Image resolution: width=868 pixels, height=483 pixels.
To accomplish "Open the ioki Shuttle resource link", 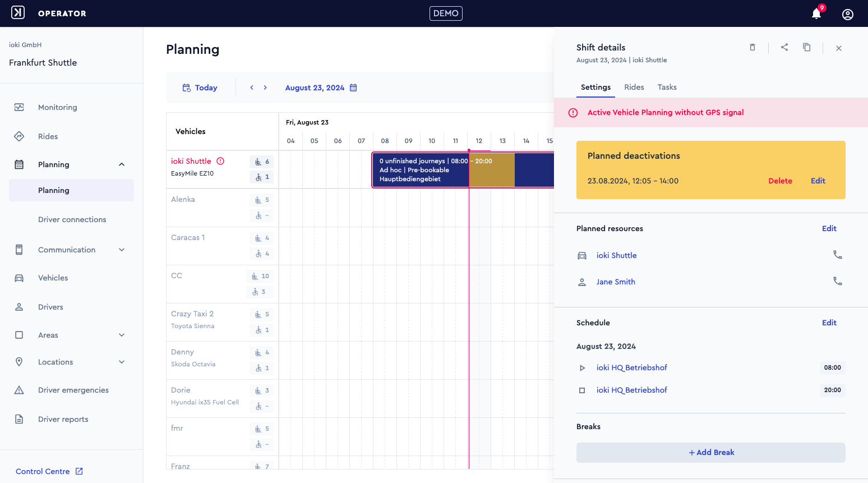I will pos(616,255).
